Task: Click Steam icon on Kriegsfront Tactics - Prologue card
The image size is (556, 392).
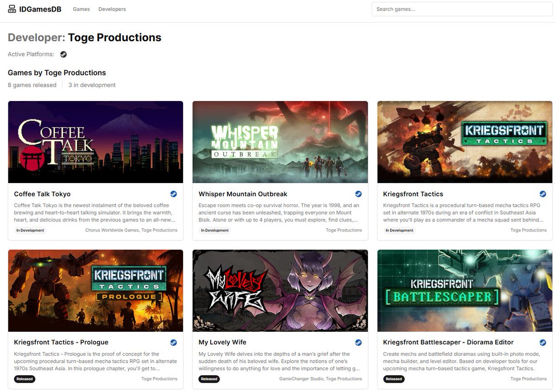Action: [173, 342]
